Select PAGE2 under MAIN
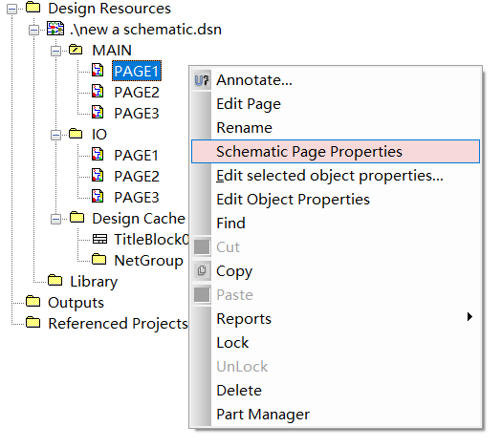502x448 pixels. tap(137, 92)
